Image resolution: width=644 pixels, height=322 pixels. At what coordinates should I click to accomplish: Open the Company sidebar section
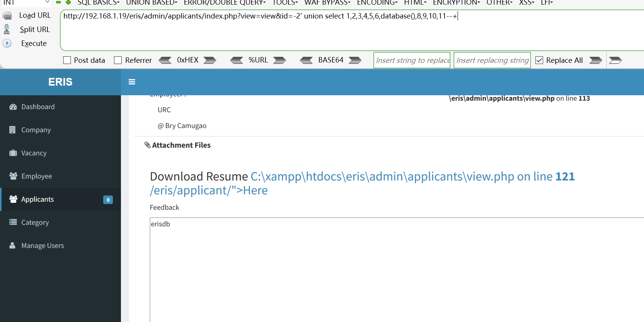(x=60, y=130)
